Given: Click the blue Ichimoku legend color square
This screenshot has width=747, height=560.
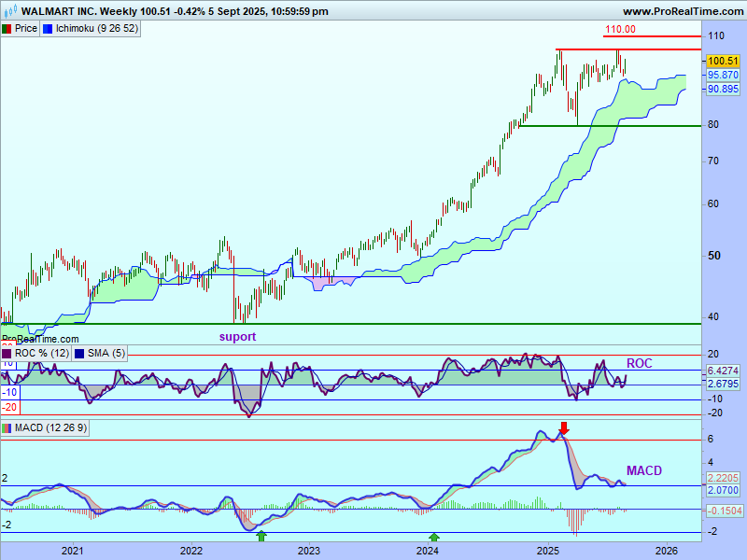Looking at the screenshot, I should 48,29.
